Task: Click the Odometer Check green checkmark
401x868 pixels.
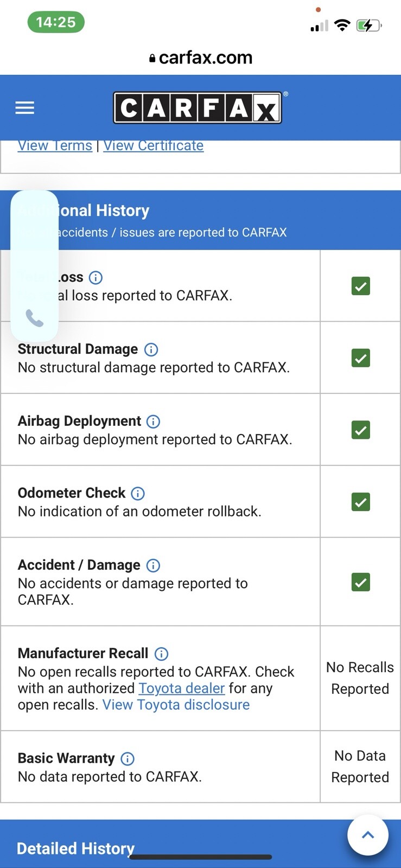Action: [x=360, y=502]
